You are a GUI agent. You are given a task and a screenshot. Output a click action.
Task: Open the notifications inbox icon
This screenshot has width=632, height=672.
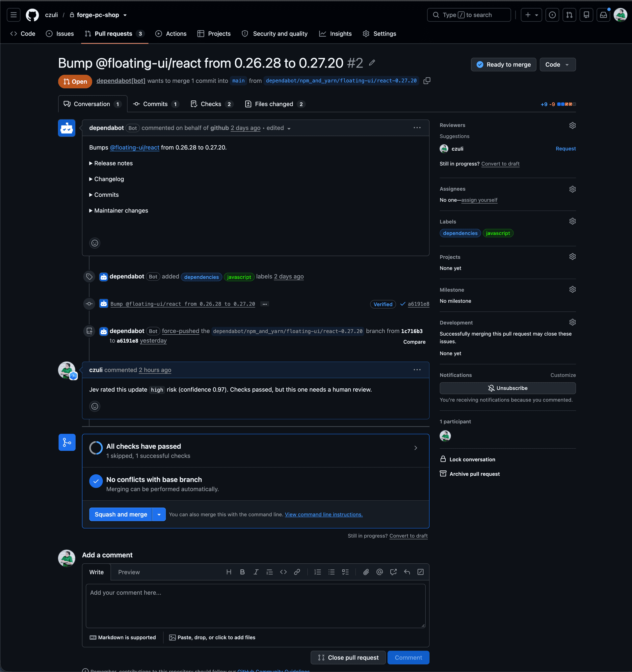603,15
